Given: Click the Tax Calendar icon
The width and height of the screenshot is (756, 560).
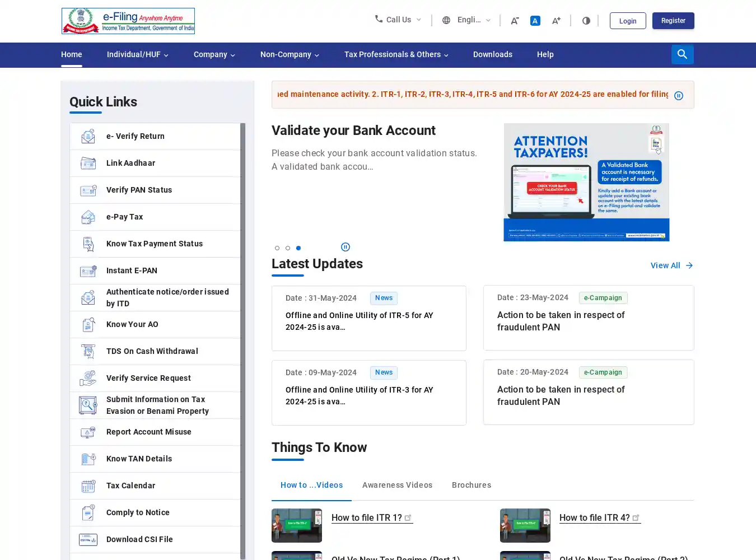Looking at the screenshot, I should pos(88,486).
